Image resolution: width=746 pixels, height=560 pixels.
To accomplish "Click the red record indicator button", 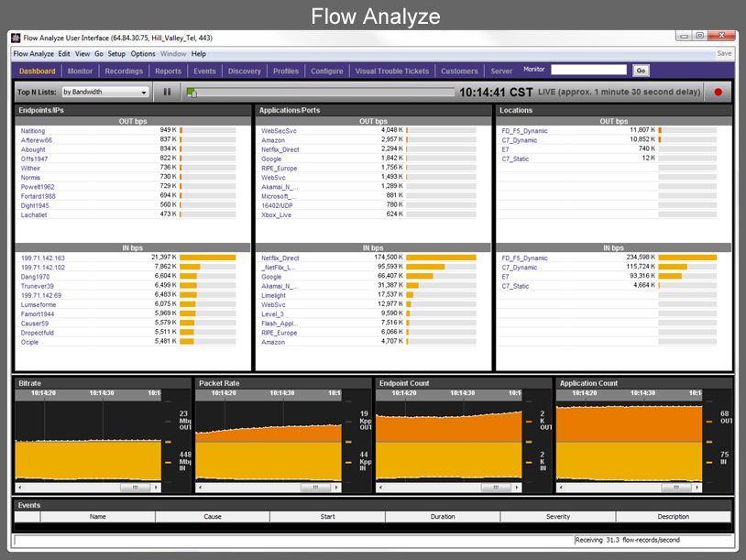I will point(718,92).
